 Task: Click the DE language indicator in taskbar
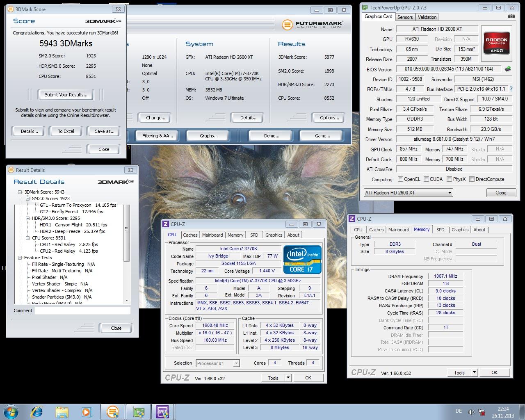point(459,411)
